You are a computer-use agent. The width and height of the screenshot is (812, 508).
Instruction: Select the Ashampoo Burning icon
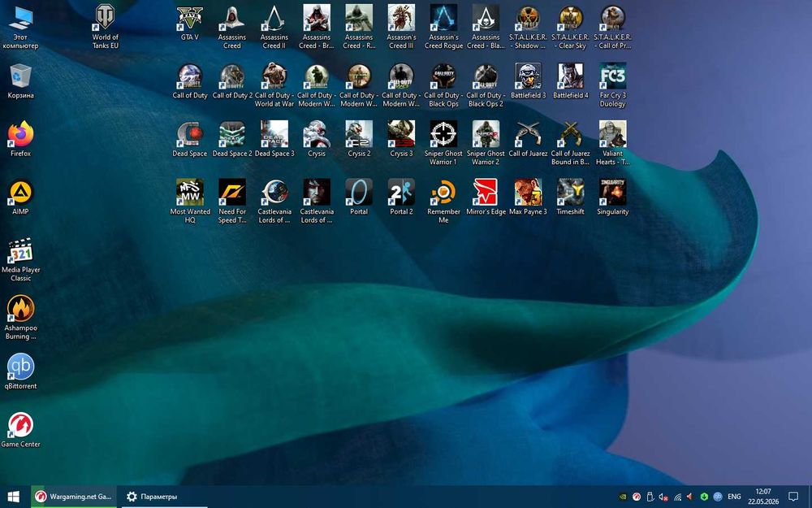click(x=21, y=317)
